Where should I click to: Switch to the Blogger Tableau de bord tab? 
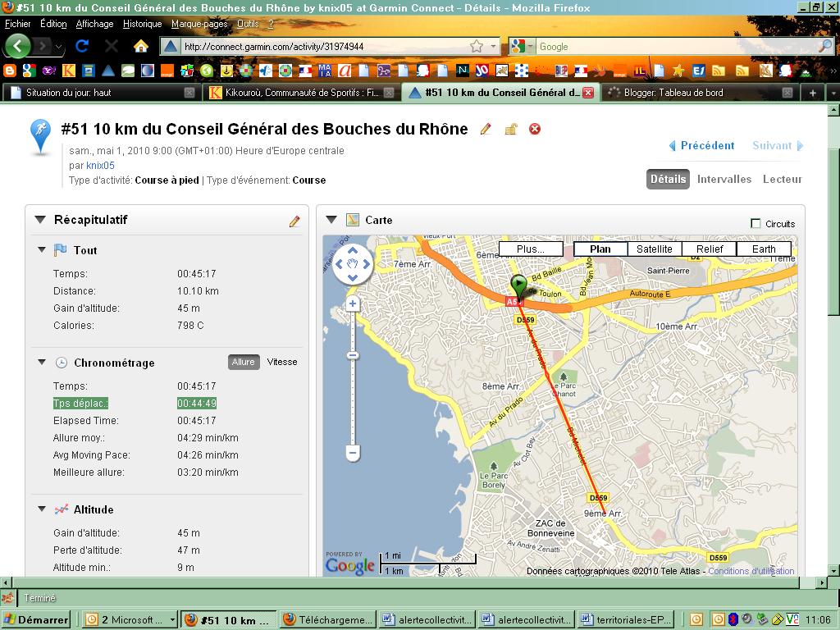click(699, 93)
